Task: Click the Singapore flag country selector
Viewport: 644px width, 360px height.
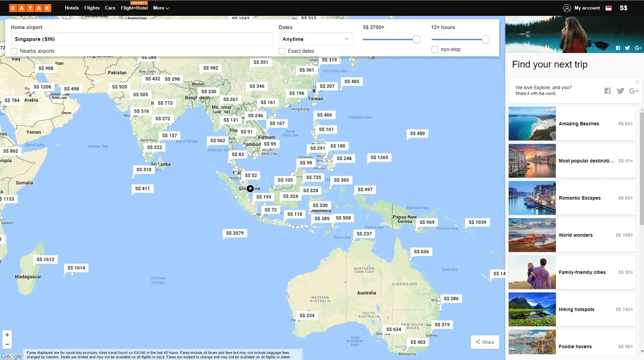Action: [x=609, y=8]
